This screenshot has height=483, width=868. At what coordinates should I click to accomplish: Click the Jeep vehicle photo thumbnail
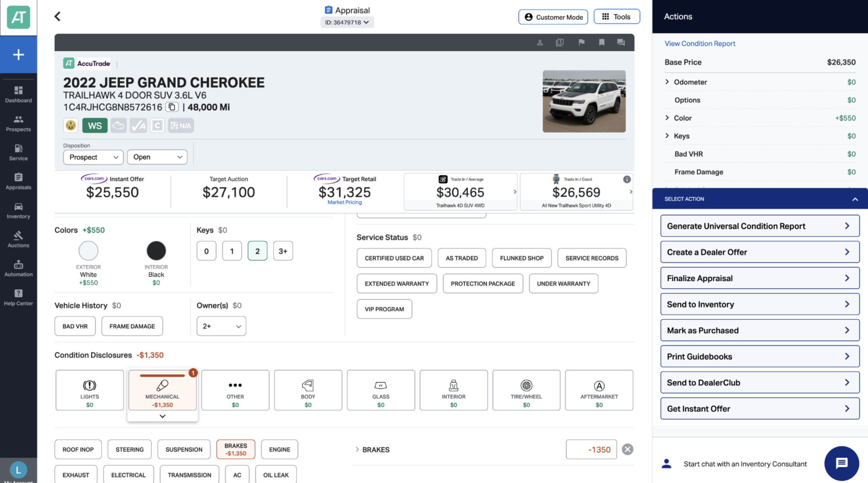[x=584, y=101]
